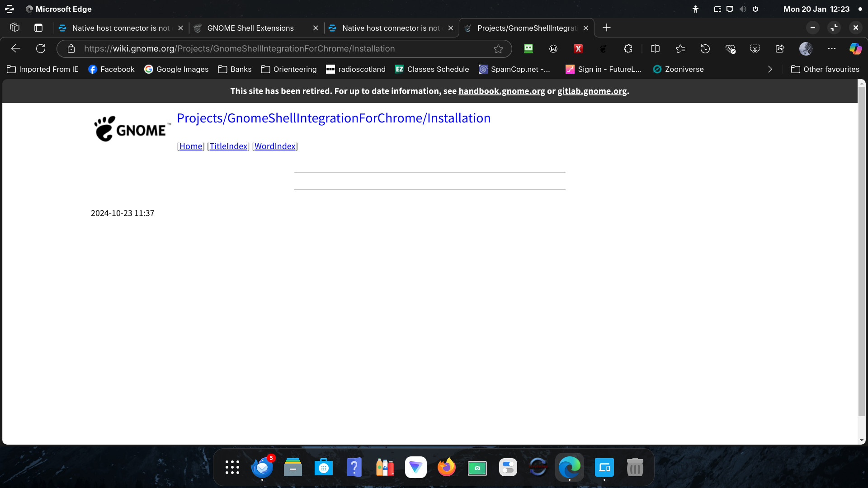
Task: Open Activities overview logo in top bar
Action: tap(9, 9)
